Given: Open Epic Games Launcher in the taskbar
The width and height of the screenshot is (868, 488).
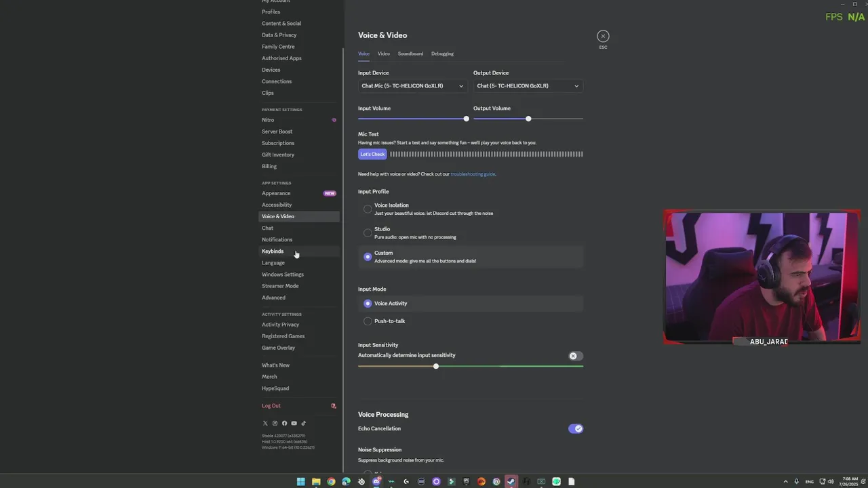Looking at the screenshot, I should (x=466, y=482).
